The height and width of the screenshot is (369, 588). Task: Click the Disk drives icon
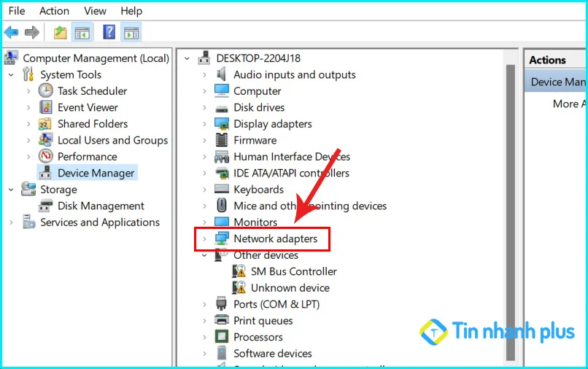[x=222, y=109]
